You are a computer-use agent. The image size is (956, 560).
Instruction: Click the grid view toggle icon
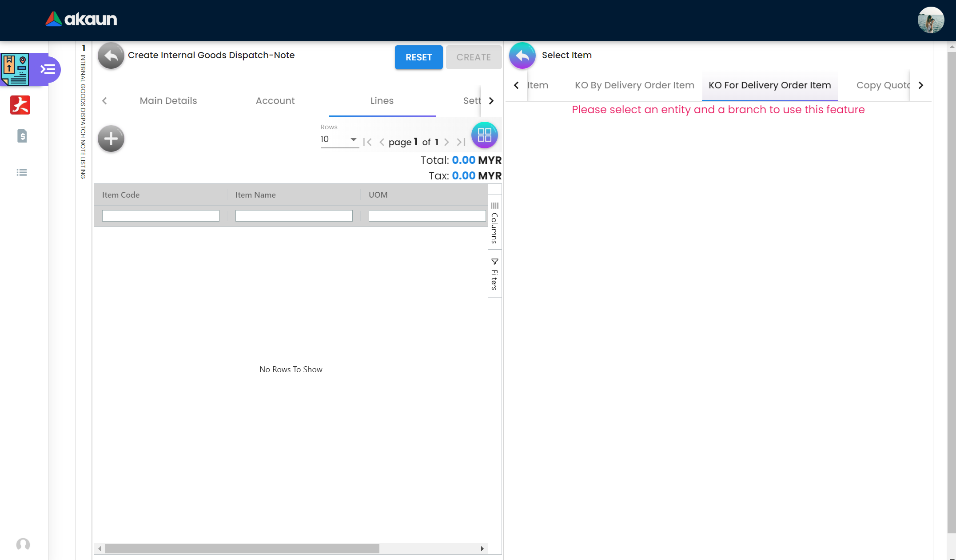[x=484, y=135]
